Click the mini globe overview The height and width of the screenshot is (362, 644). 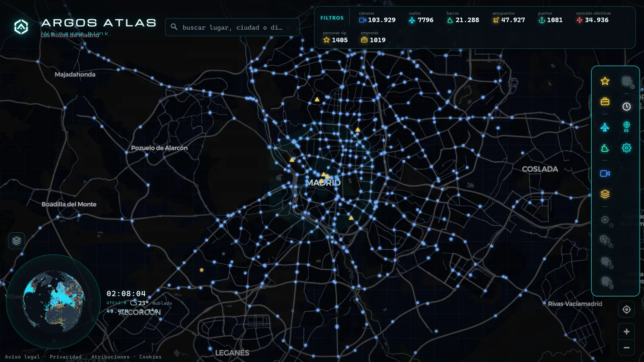coord(54,302)
